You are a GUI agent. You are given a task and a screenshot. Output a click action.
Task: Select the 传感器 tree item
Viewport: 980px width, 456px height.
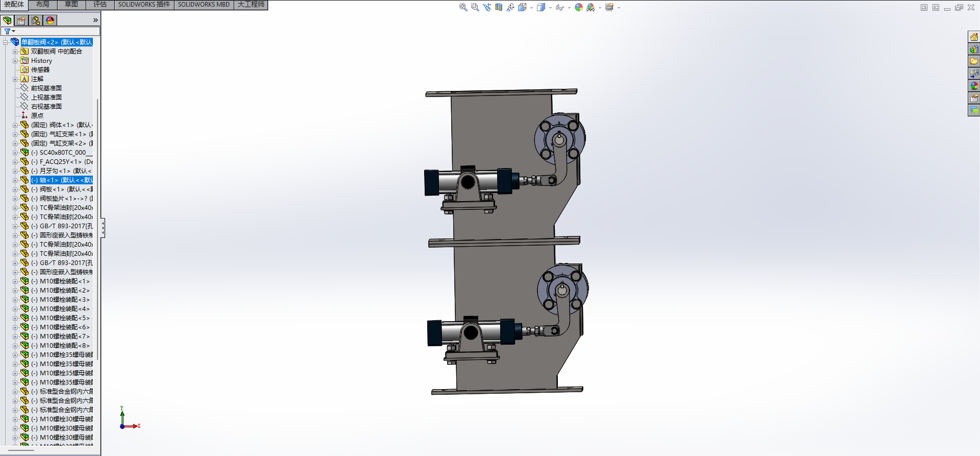point(40,70)
